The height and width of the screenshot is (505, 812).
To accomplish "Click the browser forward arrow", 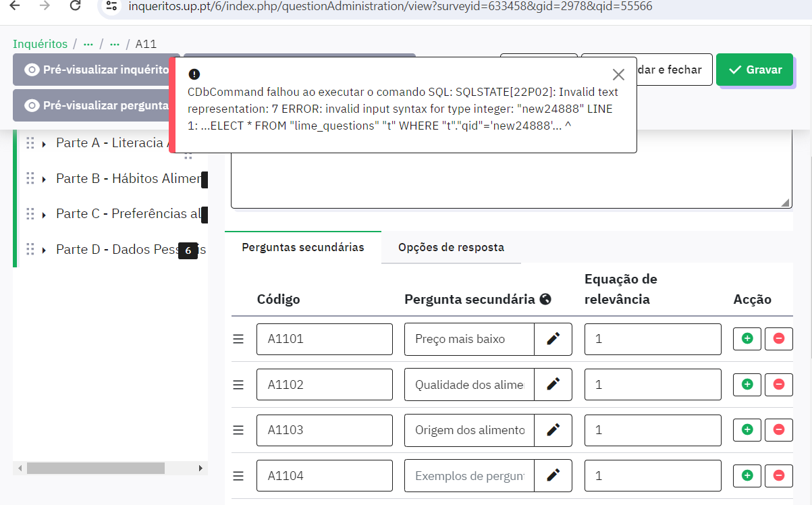I will tap(45, 5).
